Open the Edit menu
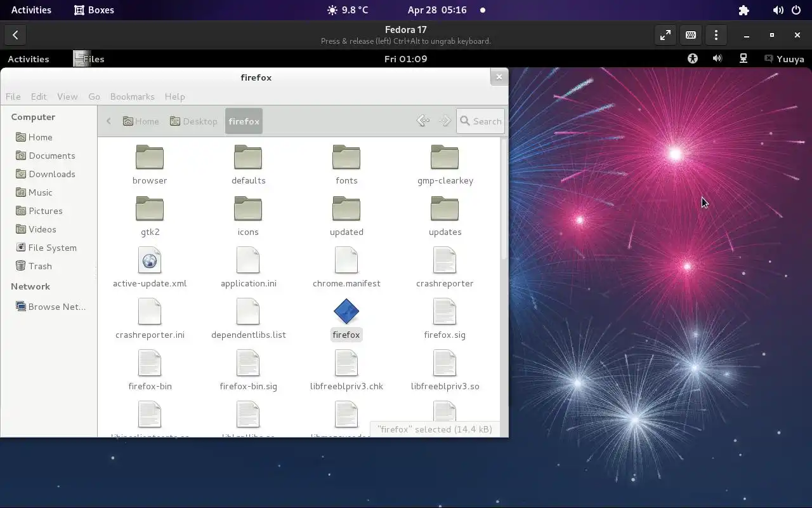 click(39, 97)
